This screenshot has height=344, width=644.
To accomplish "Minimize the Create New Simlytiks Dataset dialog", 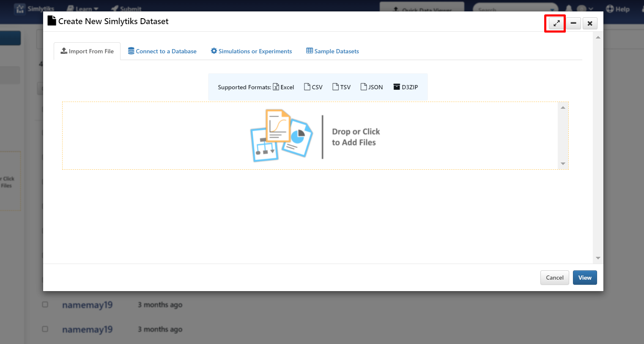I will pyautogui.click(x=573, y=23).
